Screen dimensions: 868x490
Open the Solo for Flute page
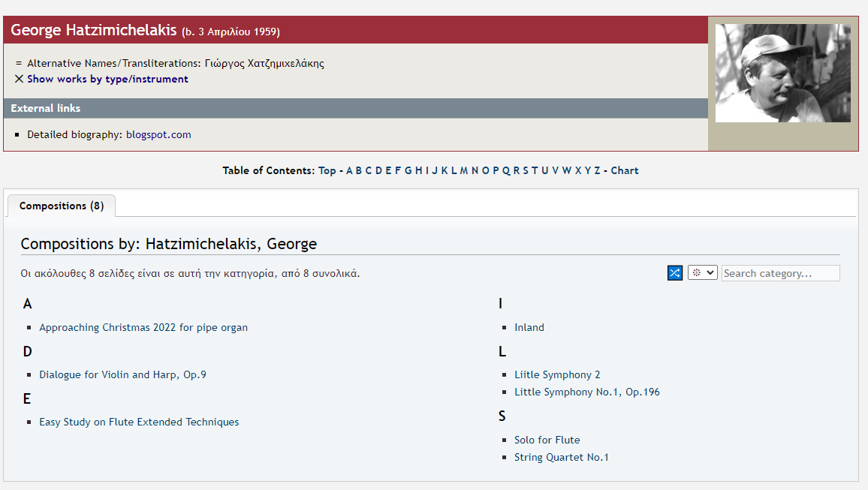(547, 440)
